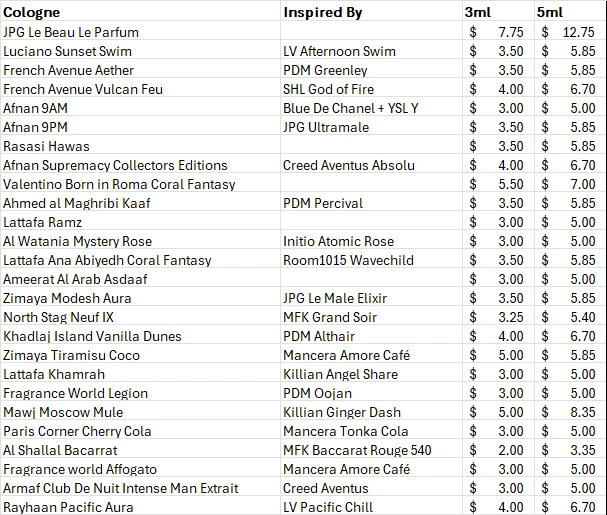
Task: Click the JPG Le Beau Le Parfum cell
Action: click(x=141, y=32)
